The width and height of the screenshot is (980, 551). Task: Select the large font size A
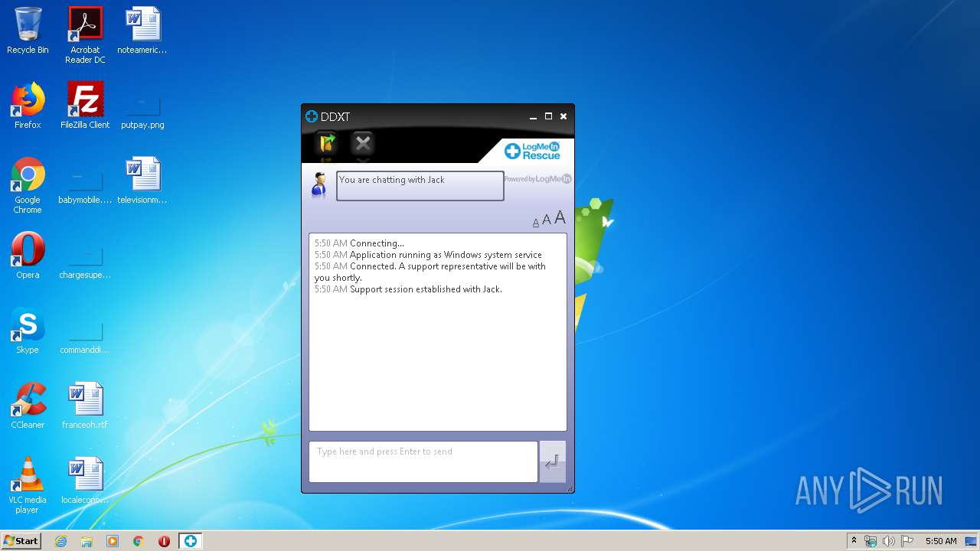(x=560, y=218)
